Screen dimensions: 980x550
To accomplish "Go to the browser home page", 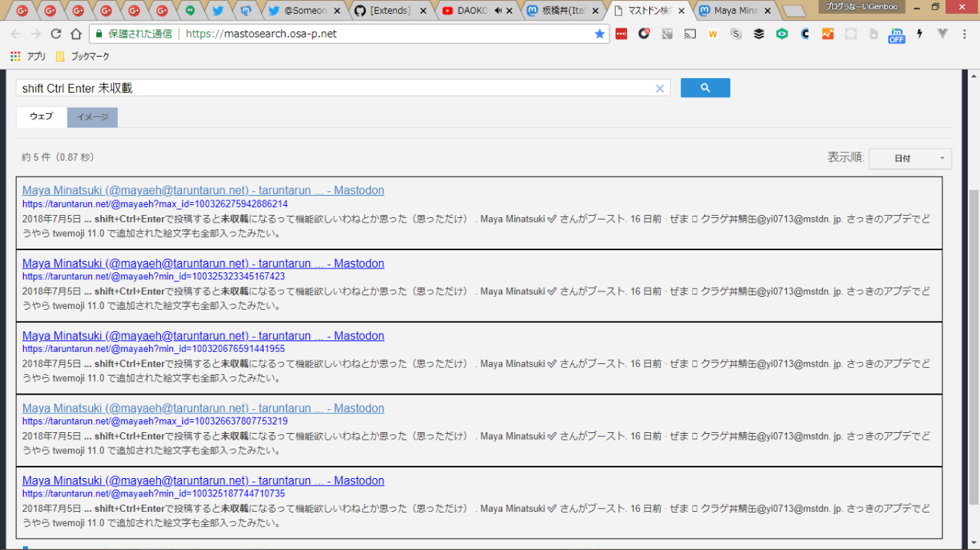I will point(76,34).
